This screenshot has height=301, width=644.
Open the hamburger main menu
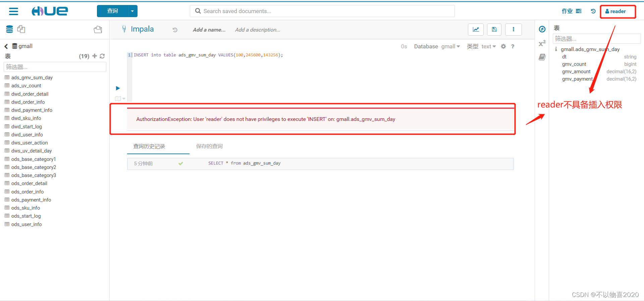point(13,11)
